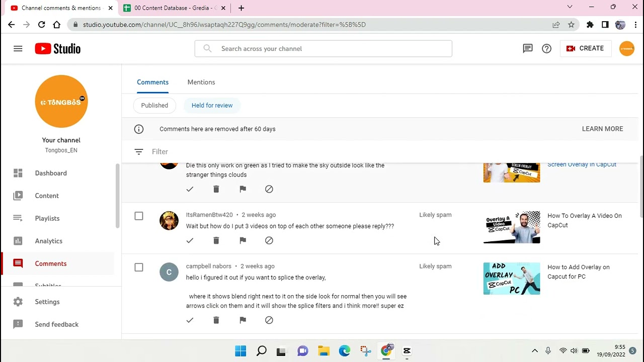Open the Windows Start menu
This screenshot has height=362, width=644.
pos(240,351)
